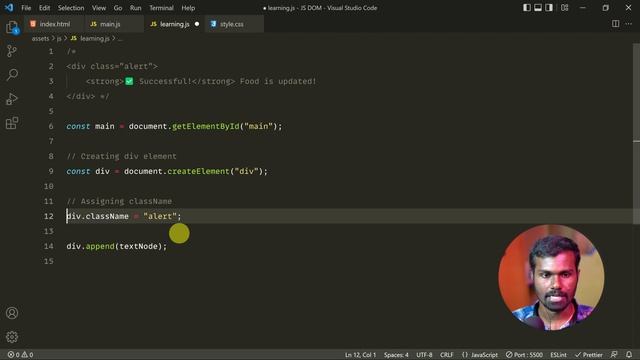
Task: Open the View menu
Action: 99,8
